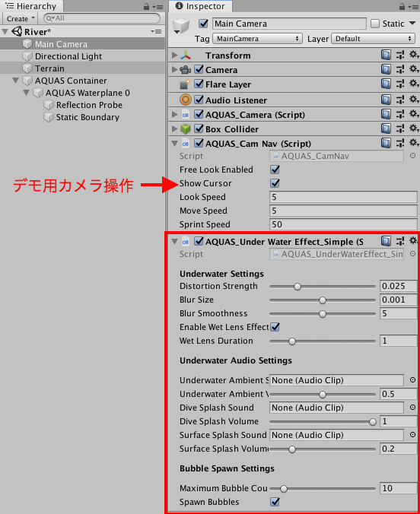Switch to the Hierarchy tab
Screen dimensions: 420x514
tap(31, 6)
